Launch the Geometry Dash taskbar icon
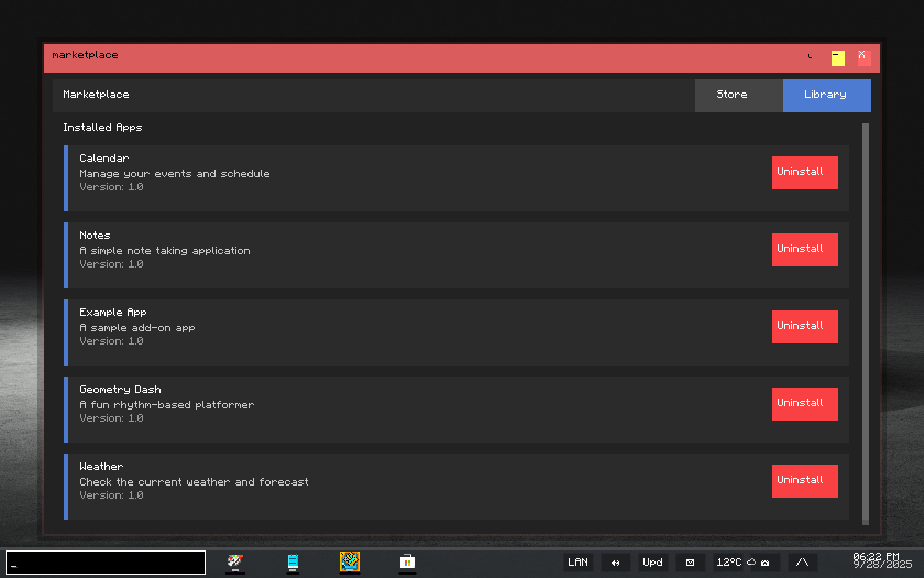Screen dimensions: 924x578 point(350,562)
